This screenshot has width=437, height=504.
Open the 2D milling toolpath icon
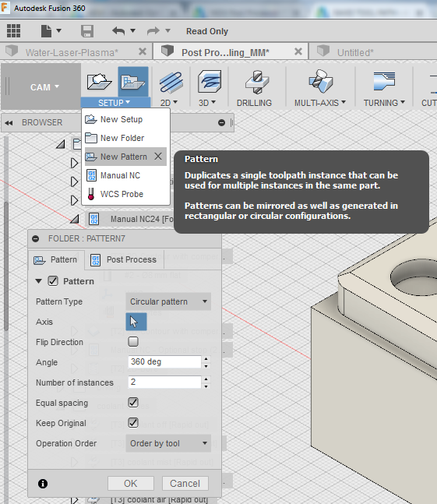click(171, 82)
